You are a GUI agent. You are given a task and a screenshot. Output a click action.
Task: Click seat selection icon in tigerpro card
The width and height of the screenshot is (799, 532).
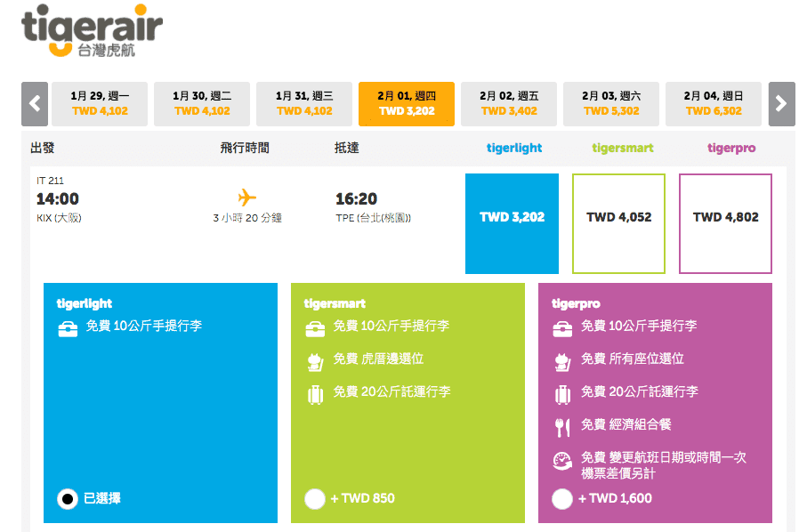[562, 362]
